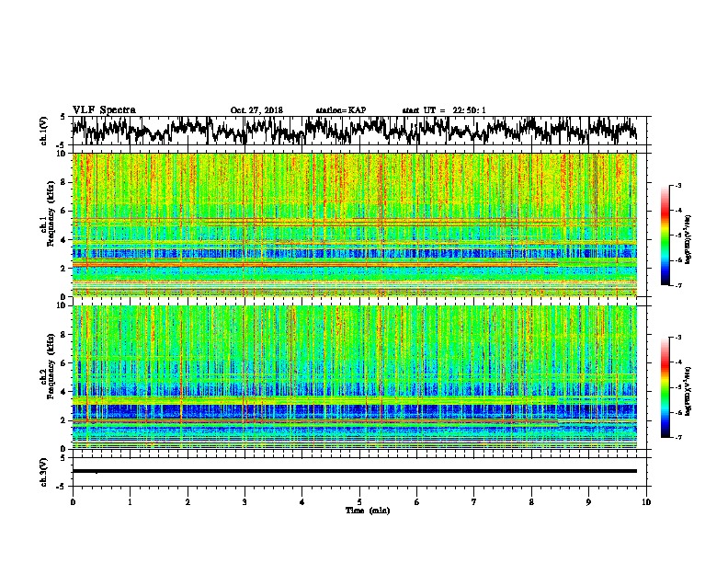Click the thick black ch.3 voltage trace
Image resolution: width=728 pixels, height=563 pixels.
(x=354, y=471)
